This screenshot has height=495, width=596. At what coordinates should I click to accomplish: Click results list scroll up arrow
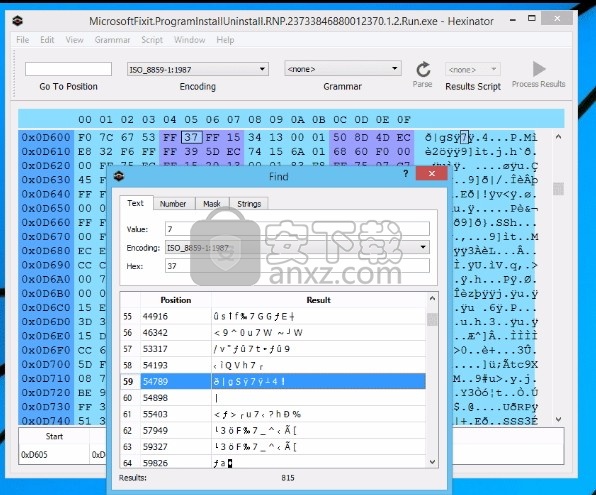coord(432,298)
